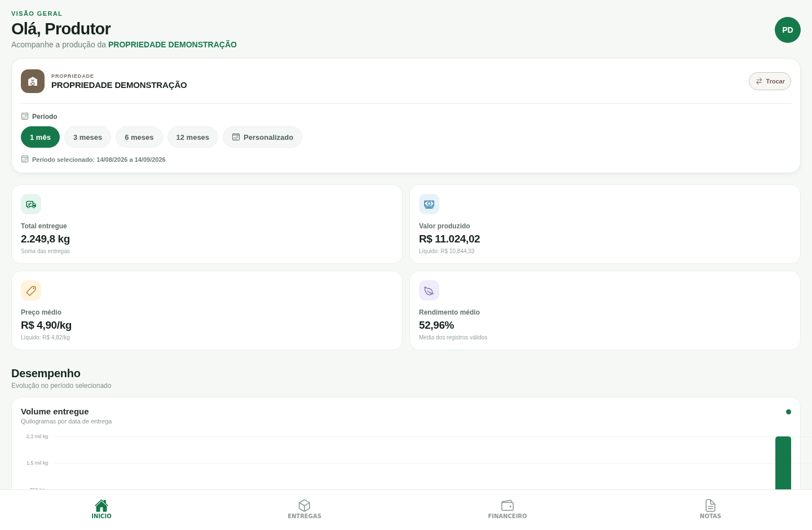812x530 pixels.
Task: Open the Notas tab
Action: (x=710, y=509)
